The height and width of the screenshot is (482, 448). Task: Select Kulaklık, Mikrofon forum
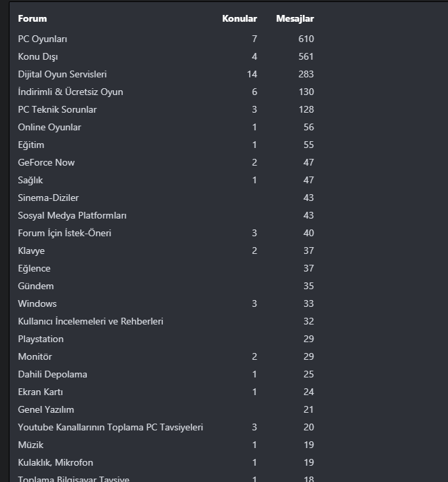(x=55, y=462)
